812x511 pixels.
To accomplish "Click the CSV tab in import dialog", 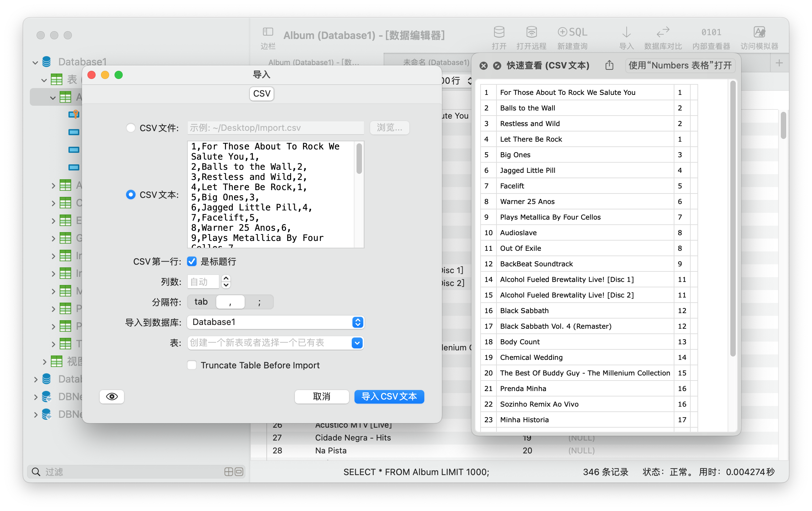I will pyautogui.click(x=262, y=94).
